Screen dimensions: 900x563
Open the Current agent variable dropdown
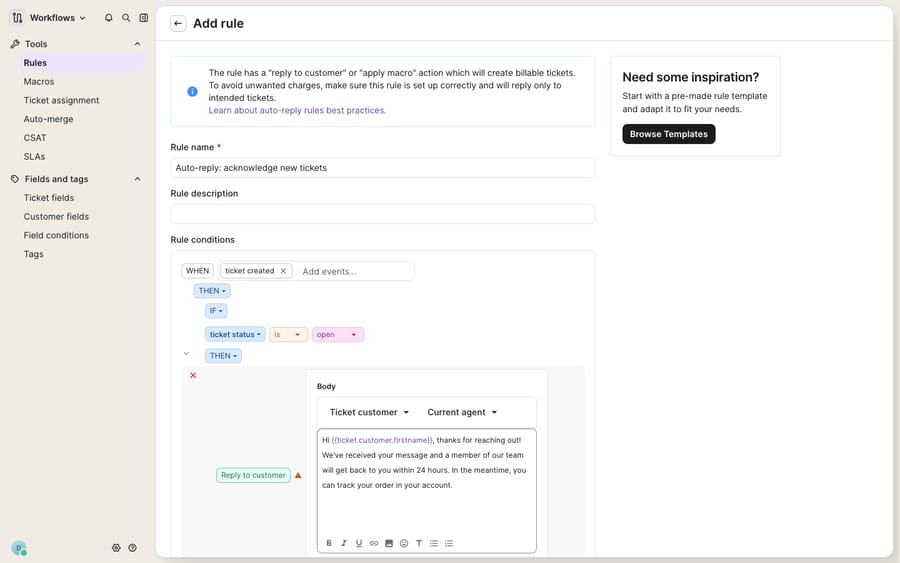click(462, 412)
